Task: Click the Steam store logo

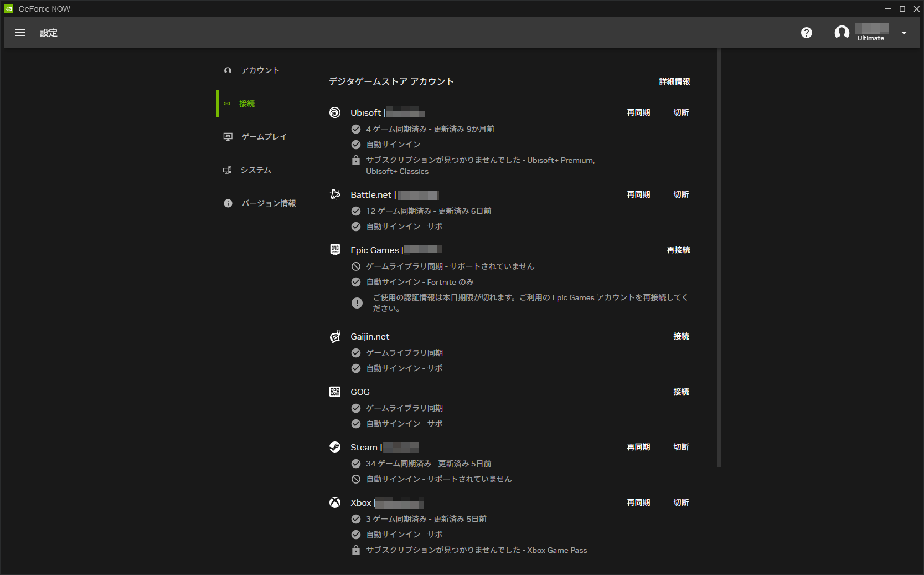Action: [x=335, y=447]
